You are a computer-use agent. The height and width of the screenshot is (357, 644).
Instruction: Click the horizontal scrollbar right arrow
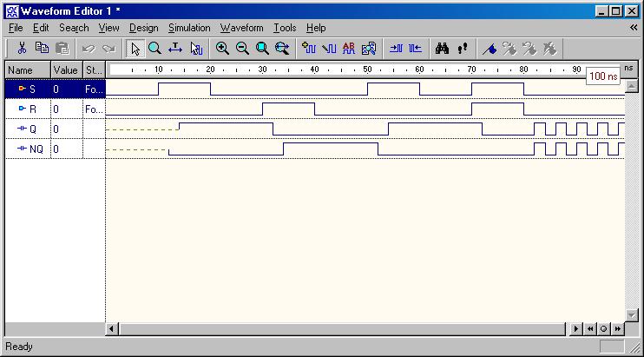pyautogui.click(x=575, y=328)
